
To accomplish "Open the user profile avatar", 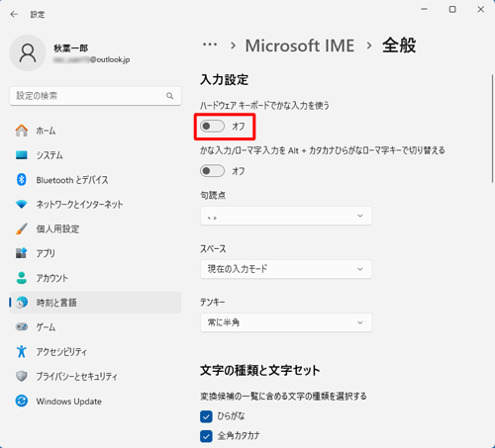I will tap(28, 52).
